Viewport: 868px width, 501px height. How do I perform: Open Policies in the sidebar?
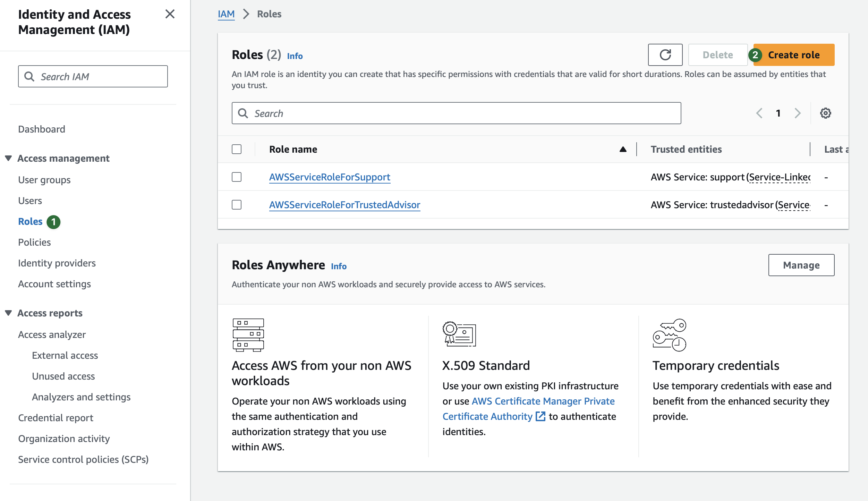point(34,242)
